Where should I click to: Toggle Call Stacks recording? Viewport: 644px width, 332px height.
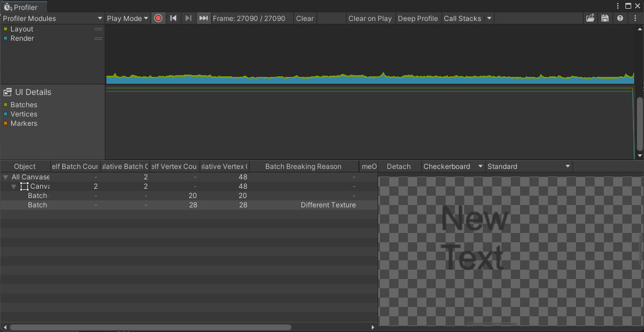462,18
